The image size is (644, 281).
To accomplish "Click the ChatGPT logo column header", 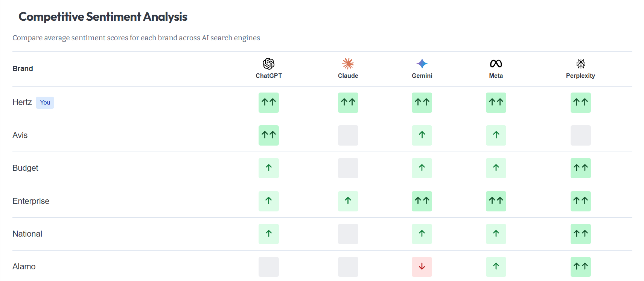I will click(268, 68).
